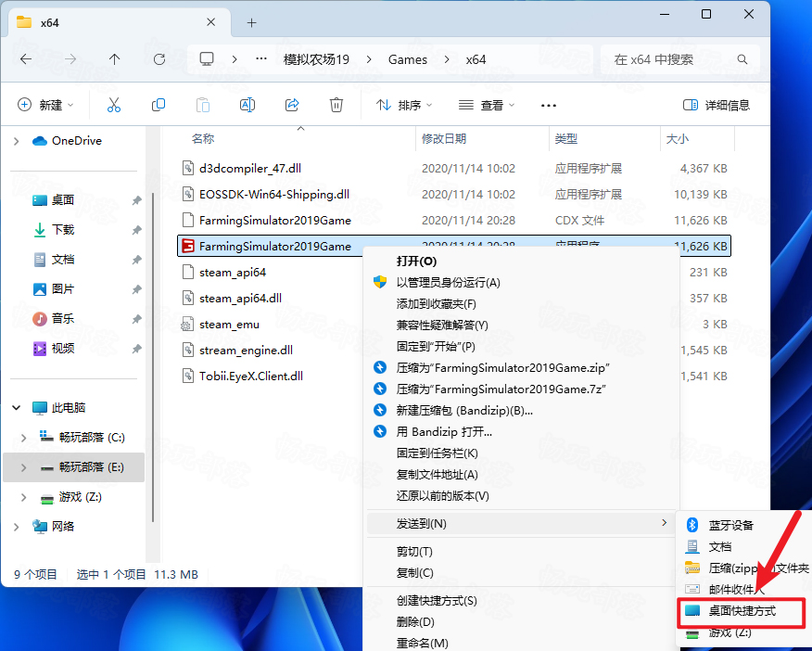Click the navigation pane vertical scrollbar
The image size is (812, 651).
[x=153, y=357]
